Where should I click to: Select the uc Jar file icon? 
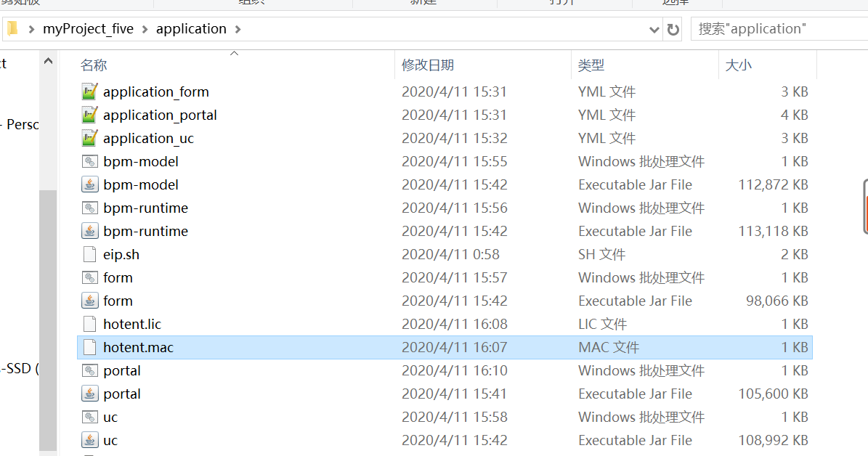point(89,440)
